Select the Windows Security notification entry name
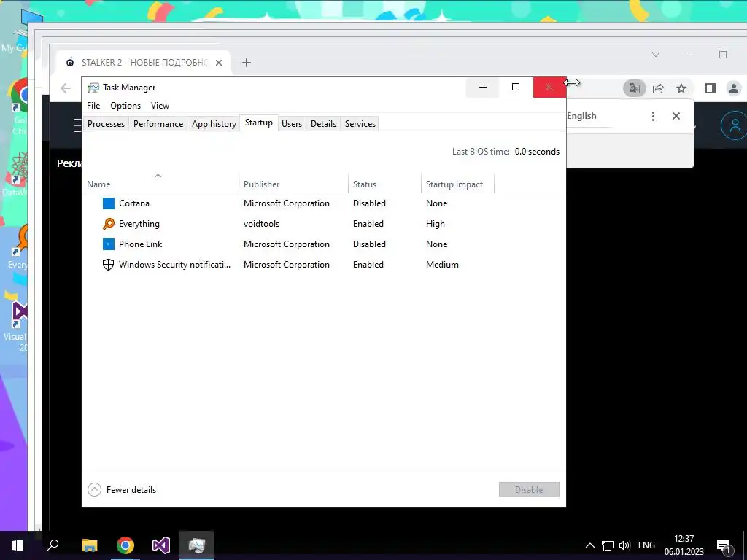 174,265
